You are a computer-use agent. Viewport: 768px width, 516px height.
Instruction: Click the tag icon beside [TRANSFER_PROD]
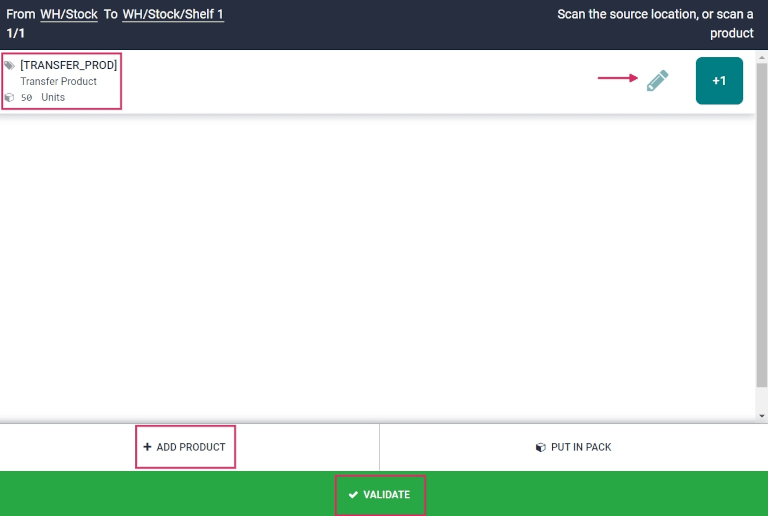pyautogui.click(x=9, y=65)
